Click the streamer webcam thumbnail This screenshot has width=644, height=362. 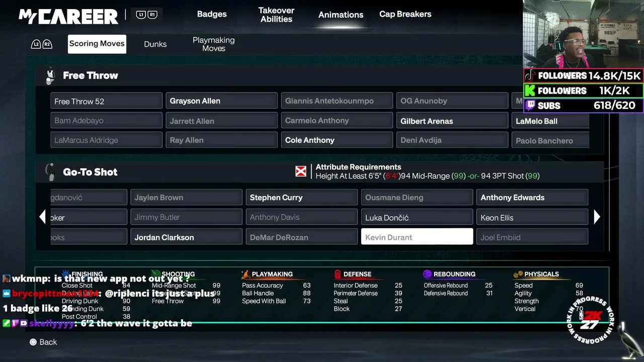point(583,34)
